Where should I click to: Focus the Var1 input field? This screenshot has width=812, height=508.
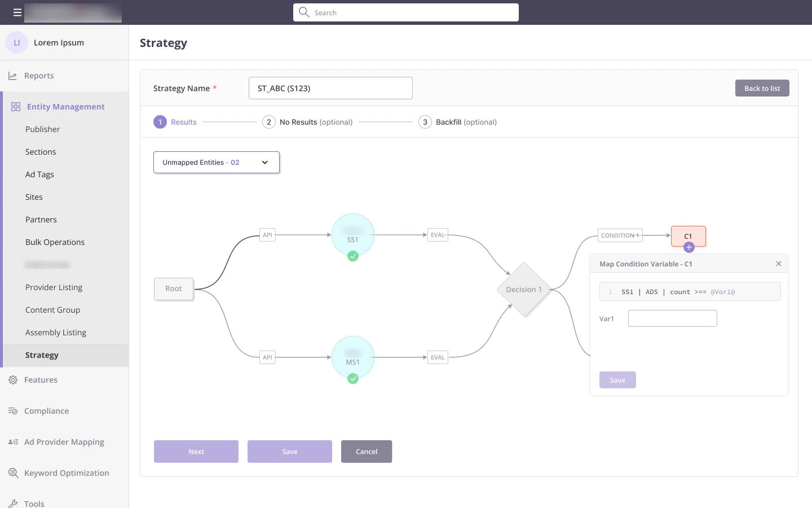pos(673,318)
